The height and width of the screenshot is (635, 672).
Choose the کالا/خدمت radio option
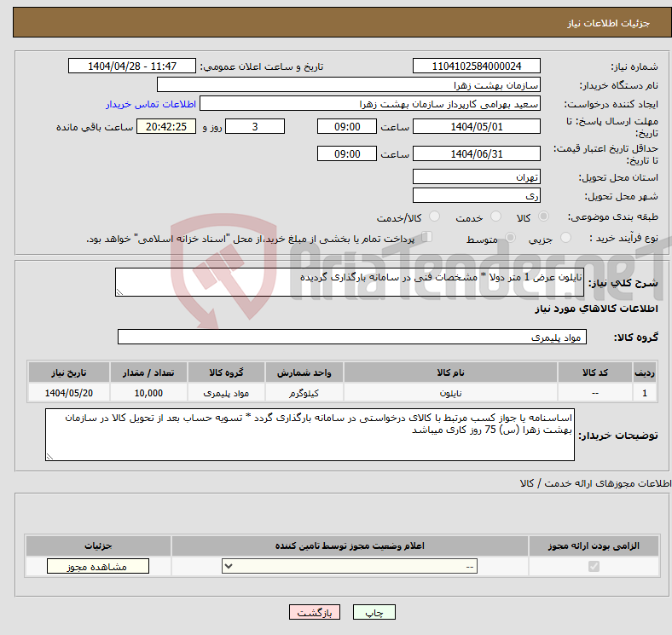[x=435, y=218]
